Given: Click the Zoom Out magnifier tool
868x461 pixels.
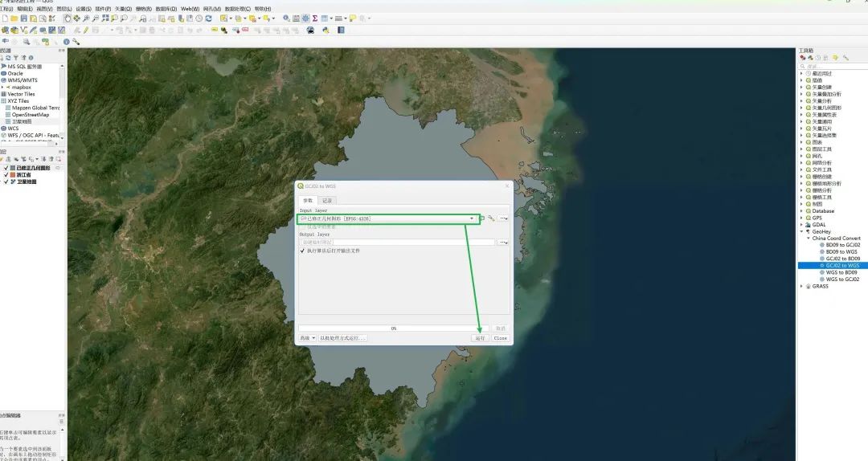Looking at the screenshot, I should coord(95,18).
